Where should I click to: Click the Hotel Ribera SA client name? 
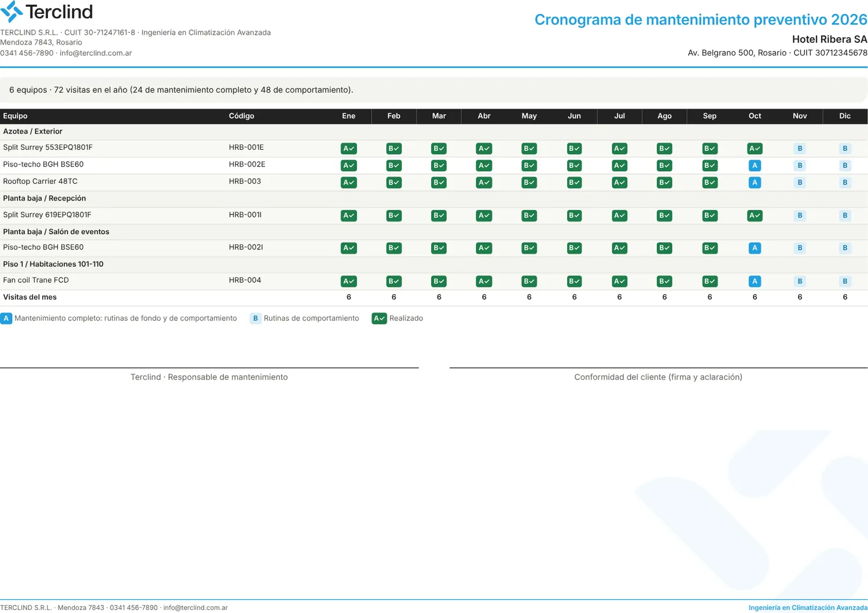tap(829, 39)
